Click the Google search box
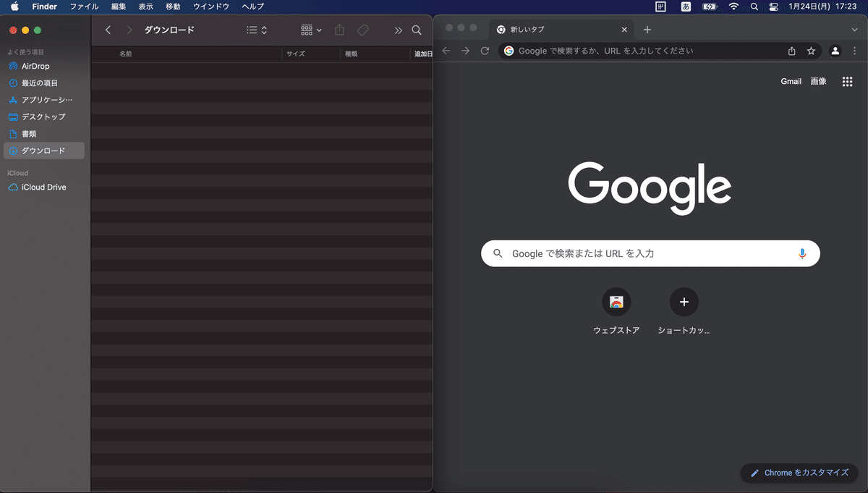 [650, 253]
